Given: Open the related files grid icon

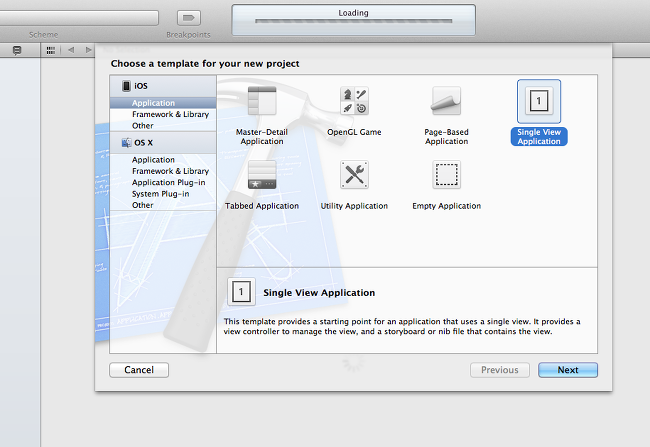Looking at the screenshot, I should click(x=51, y=50).
